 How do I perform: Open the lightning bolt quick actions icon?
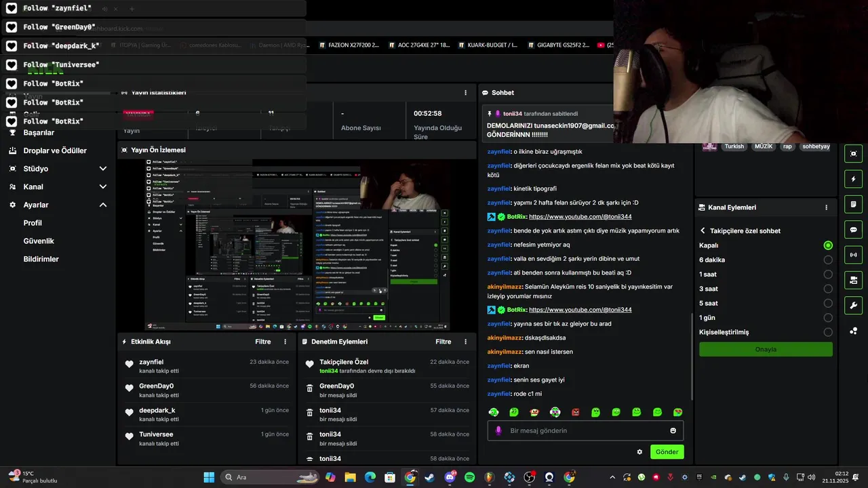[853, 179]
